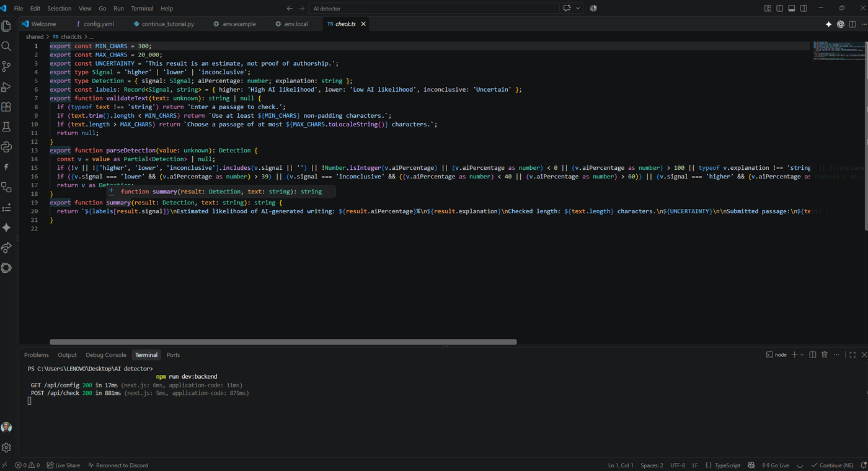Change indentation Spaces: 2

[652, 465]
